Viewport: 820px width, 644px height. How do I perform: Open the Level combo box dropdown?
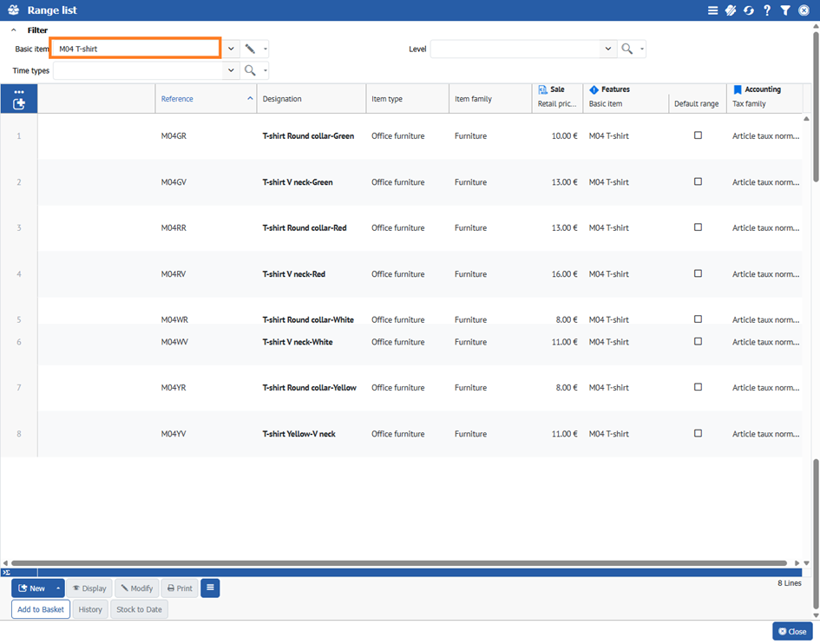(x=608, y=49)
